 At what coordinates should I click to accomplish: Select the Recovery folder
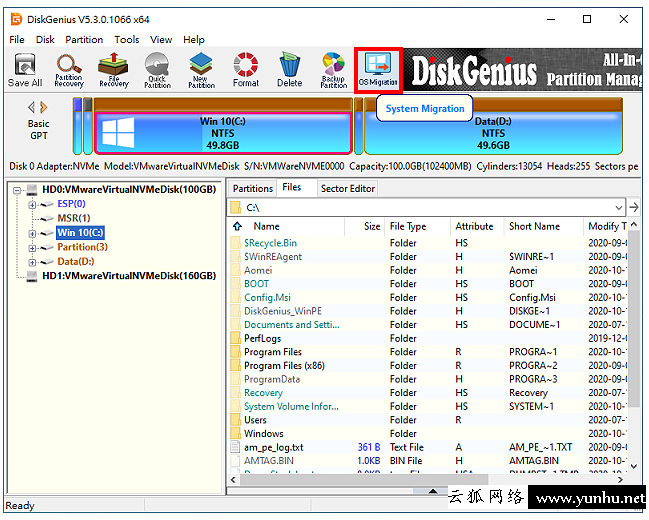point(263,393)
